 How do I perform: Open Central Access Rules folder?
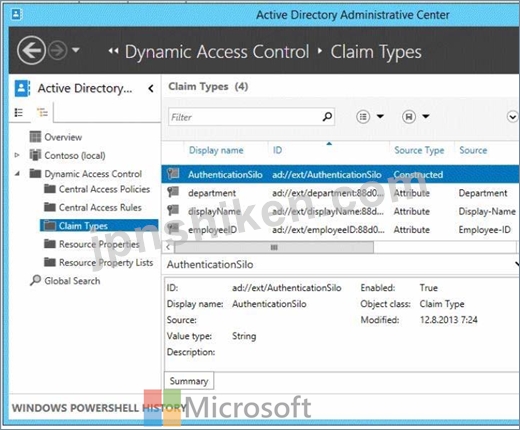click(100, 207)
